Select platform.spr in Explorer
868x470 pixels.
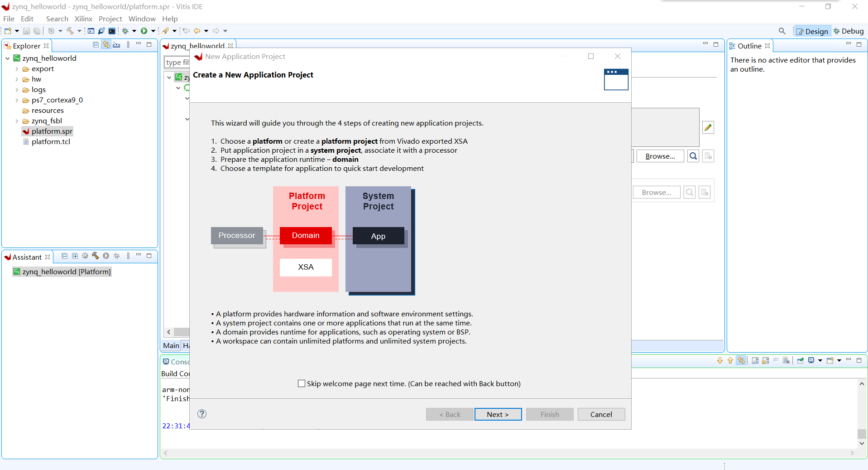point(47,131)
